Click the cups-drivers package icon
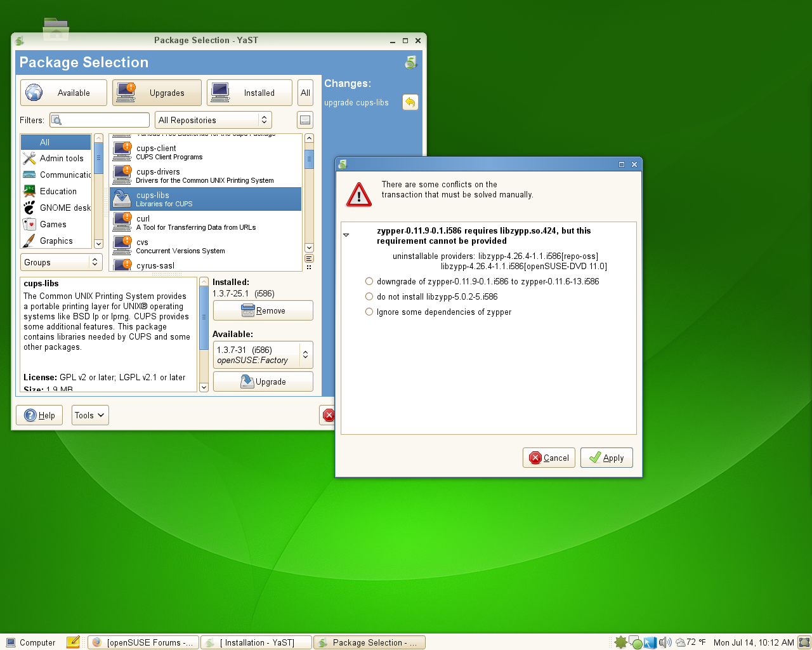 click(x=122, y=175)
